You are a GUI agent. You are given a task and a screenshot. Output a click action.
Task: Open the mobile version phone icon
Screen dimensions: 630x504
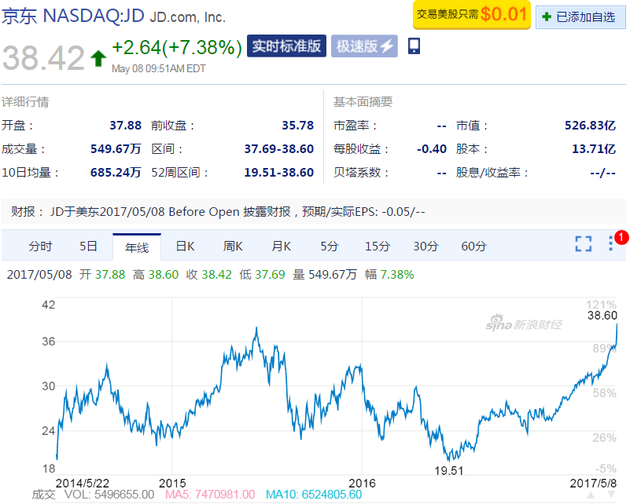tap(414, 46)
